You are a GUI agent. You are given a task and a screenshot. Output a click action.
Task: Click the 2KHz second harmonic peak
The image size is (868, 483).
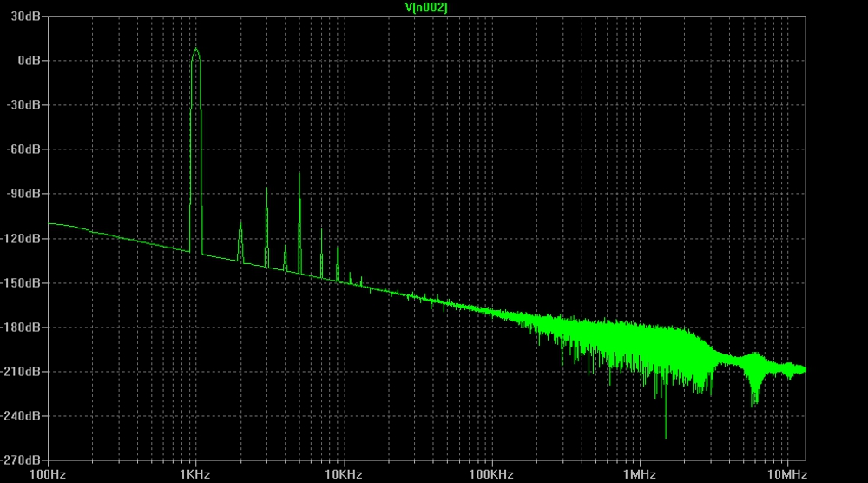click(x=240, y=224)
